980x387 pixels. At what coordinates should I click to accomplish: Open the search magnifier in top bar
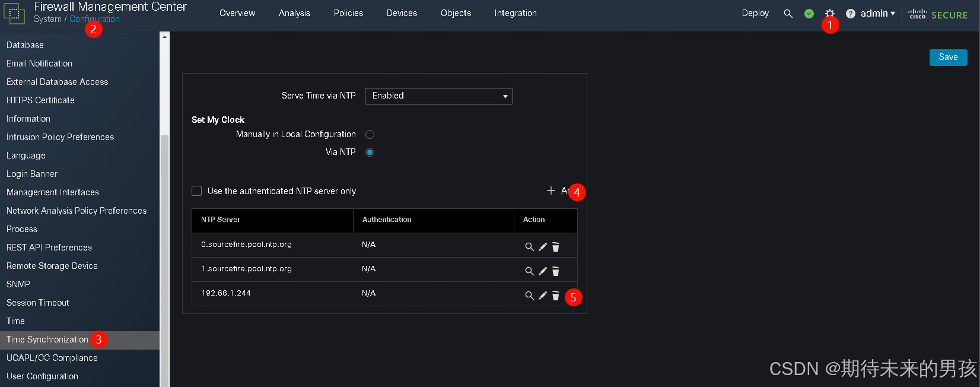(x=788, y=13)
